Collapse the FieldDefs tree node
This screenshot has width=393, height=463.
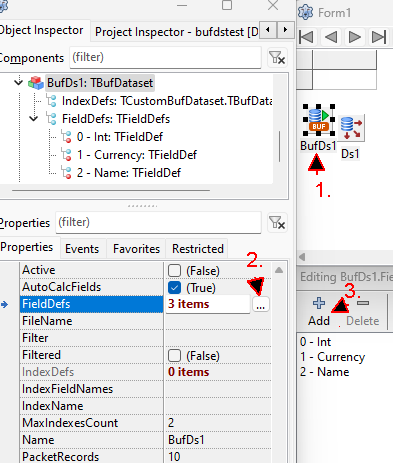click(34, 118)
